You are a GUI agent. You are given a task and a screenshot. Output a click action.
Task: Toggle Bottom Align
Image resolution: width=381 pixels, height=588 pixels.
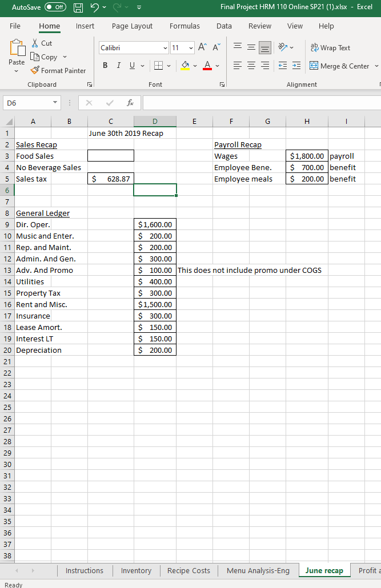pyautogui.click(x=265, y=47)
